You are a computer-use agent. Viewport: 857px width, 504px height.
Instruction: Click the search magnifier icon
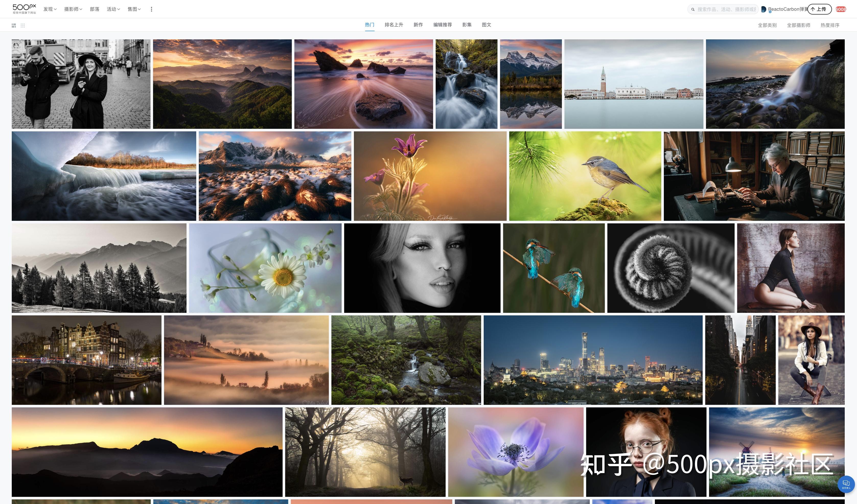693,9
